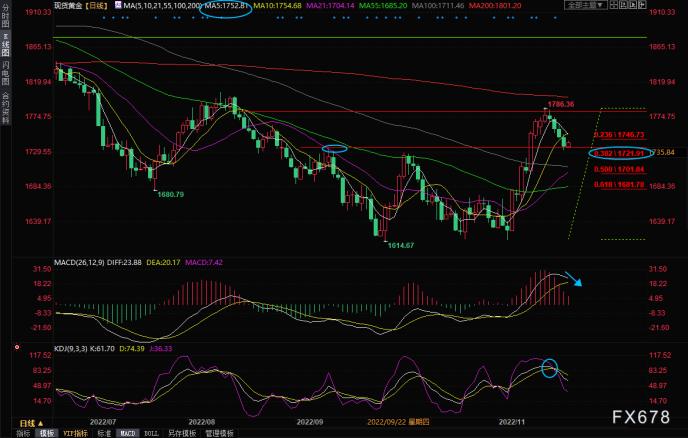Click the 0.618 \ 1681.78 Fibonacci level
Viewport: 688px width, 438px height.
pyautogui.click(x=619, y=185)
